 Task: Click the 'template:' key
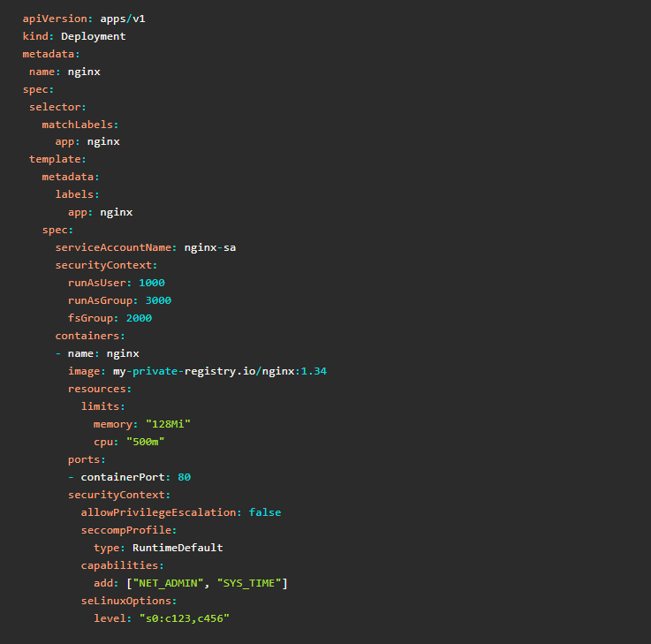coord(57,159)
